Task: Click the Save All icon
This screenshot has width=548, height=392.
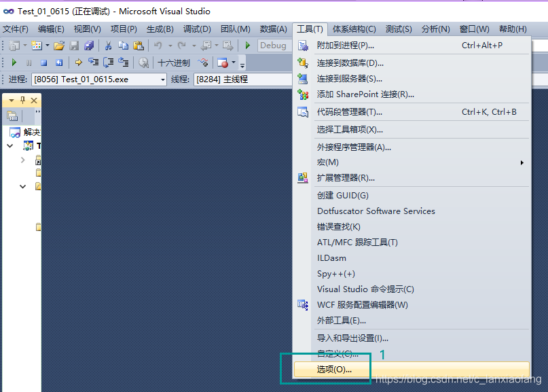Action: pyautogui.click(x=89, y=46)
